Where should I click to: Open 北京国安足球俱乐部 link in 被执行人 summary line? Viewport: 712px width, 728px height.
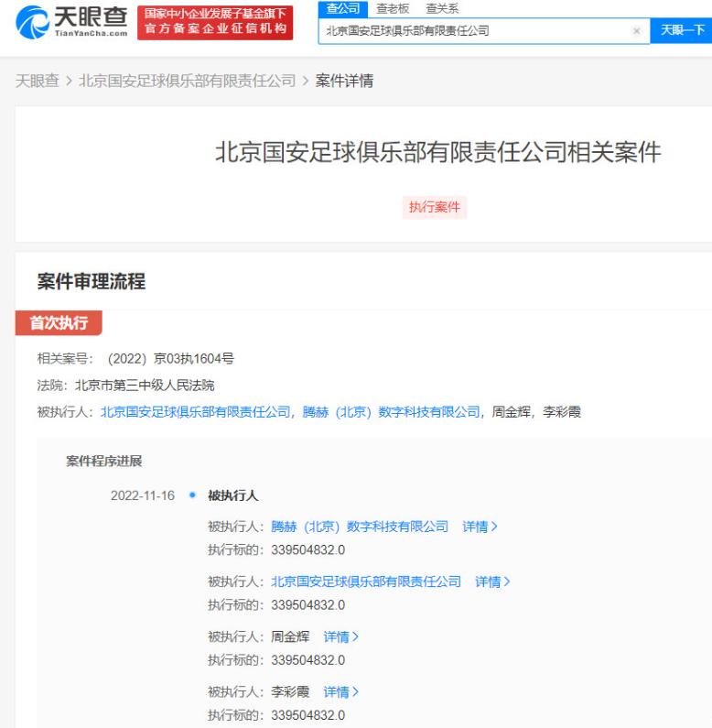tap(196, 412)
